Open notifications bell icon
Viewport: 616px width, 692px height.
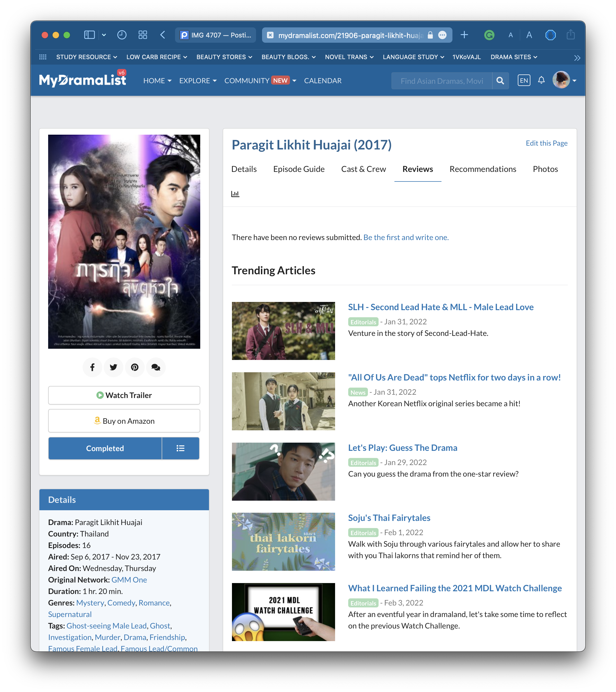tap(542, 80)
